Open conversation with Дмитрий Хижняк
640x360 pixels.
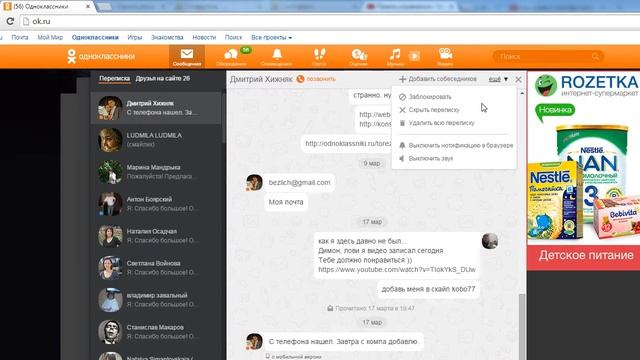pyautogui.click(x=156, y=108)
